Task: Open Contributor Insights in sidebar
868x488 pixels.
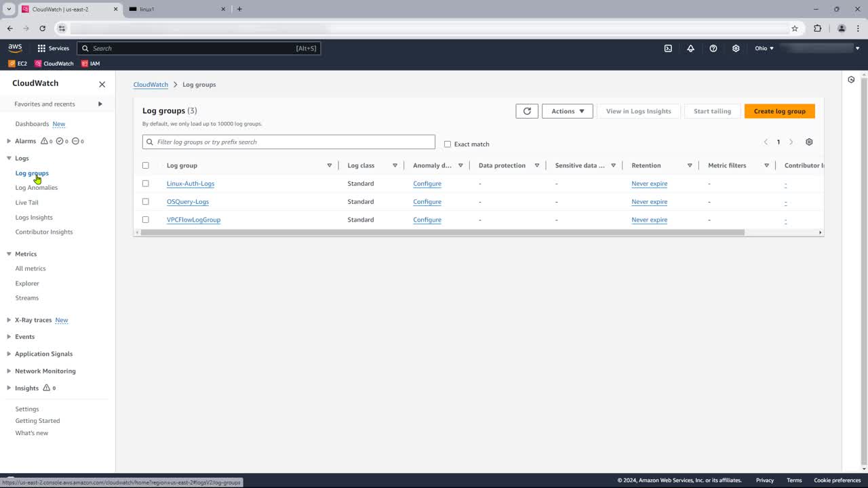Action: click(44, 232)
